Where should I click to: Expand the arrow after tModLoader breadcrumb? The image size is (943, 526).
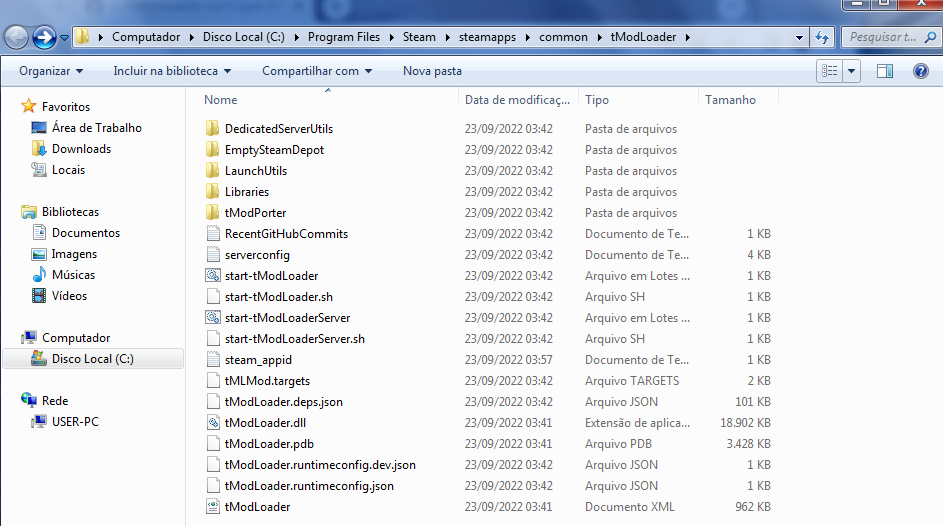[687, 37]
